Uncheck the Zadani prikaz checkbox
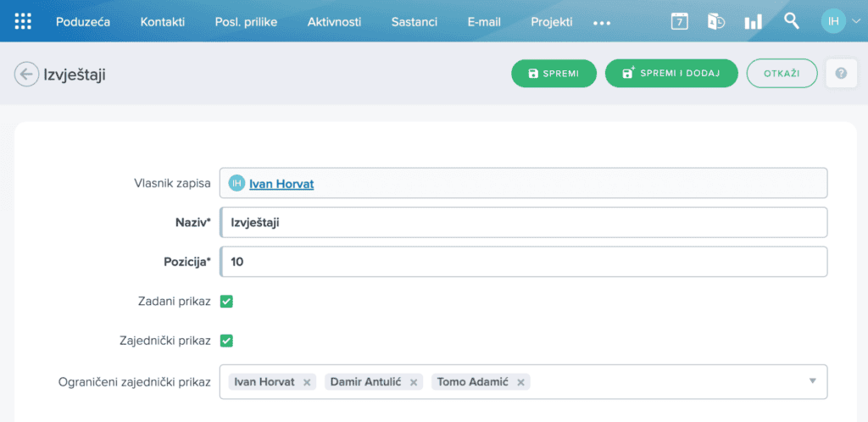This screenshot has height=422, width=868. [226, 302]
